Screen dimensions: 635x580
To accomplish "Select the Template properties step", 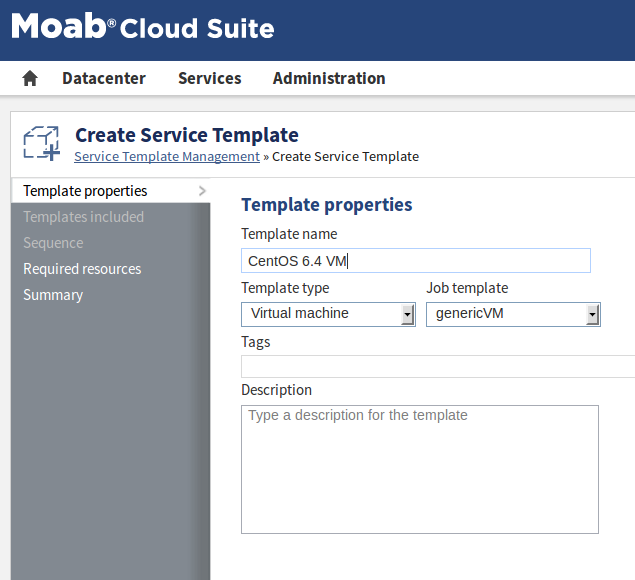I will pyautogui.click(x=85, y=191).
